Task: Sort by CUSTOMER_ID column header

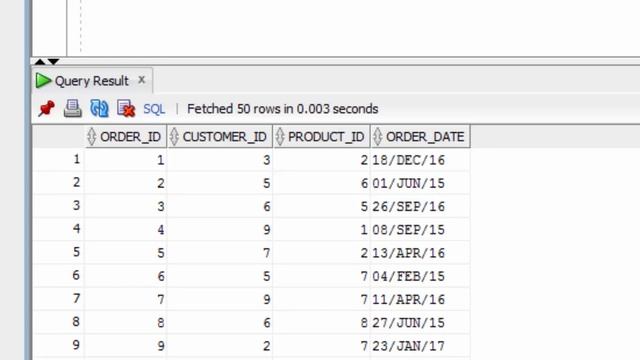Action: 220,137
